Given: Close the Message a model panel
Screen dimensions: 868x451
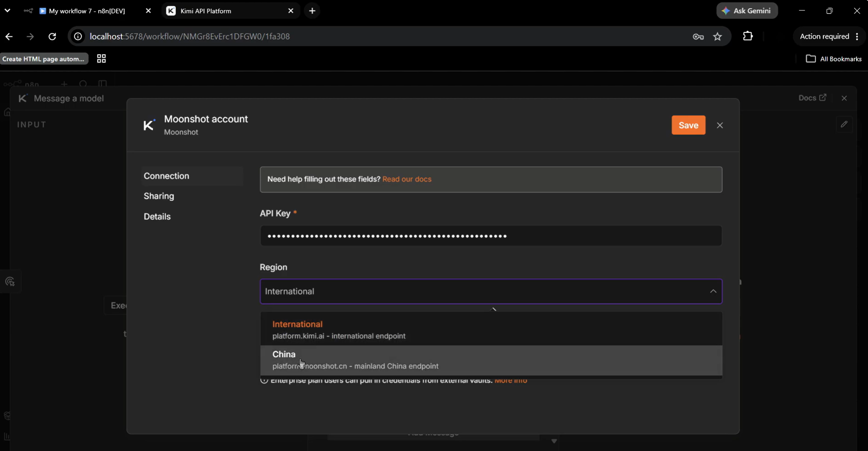Looking at the screenshot, I should pyautogui.click(x=844, y=98).
